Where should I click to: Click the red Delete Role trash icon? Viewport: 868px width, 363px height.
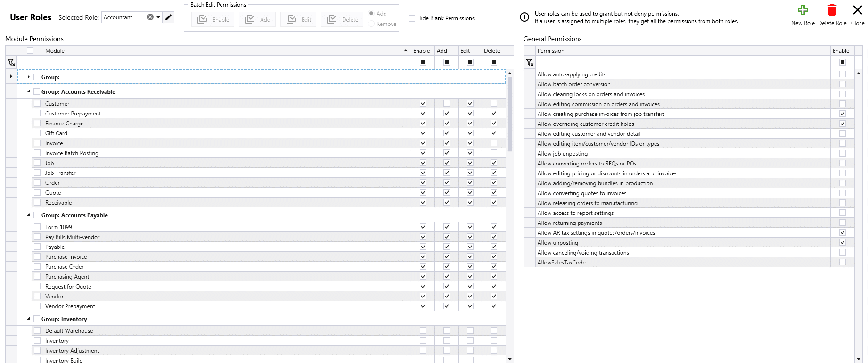coord(832,10)
